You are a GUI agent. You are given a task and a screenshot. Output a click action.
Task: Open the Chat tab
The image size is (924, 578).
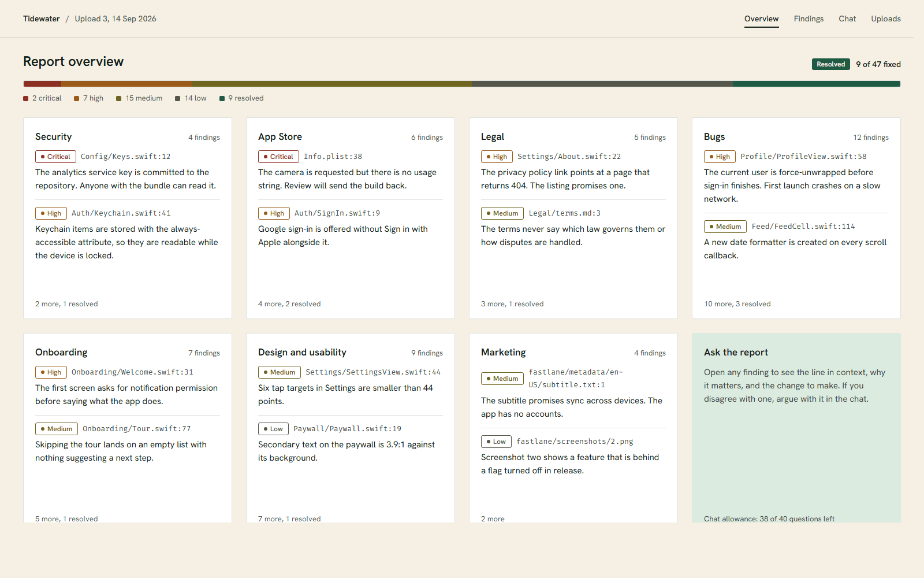pyautogui.click(x=847, y=18)
